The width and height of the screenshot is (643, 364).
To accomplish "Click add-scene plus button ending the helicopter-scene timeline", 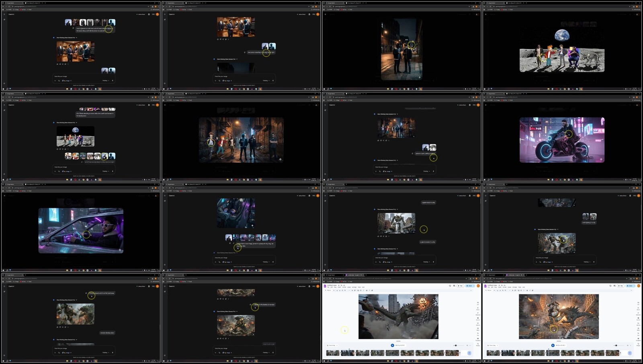I will (469, 353).
